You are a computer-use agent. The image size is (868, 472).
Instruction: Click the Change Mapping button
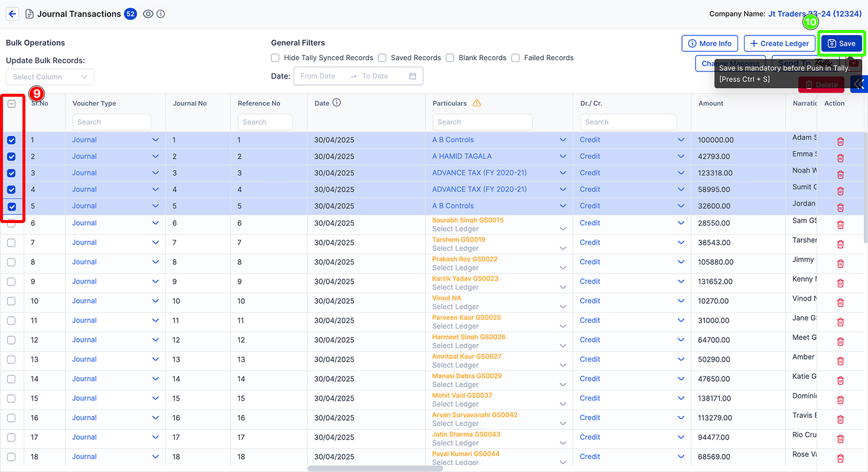point(730,63)
